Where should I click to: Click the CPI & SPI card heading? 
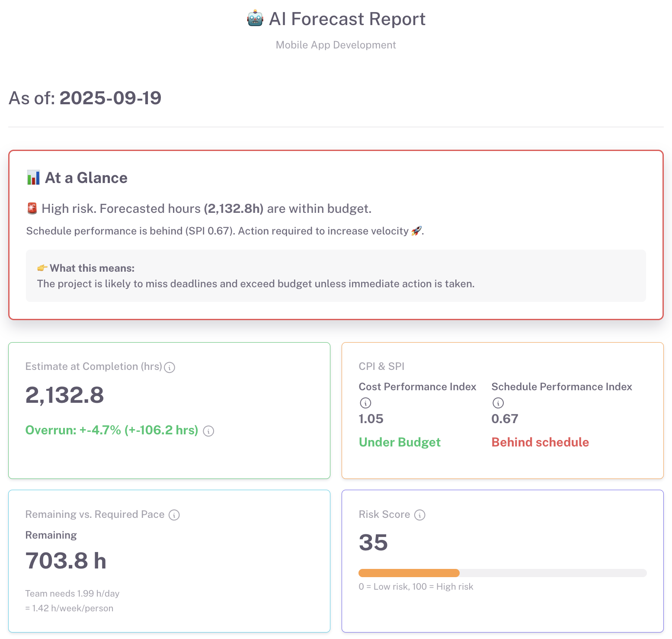tap(381, 366)
